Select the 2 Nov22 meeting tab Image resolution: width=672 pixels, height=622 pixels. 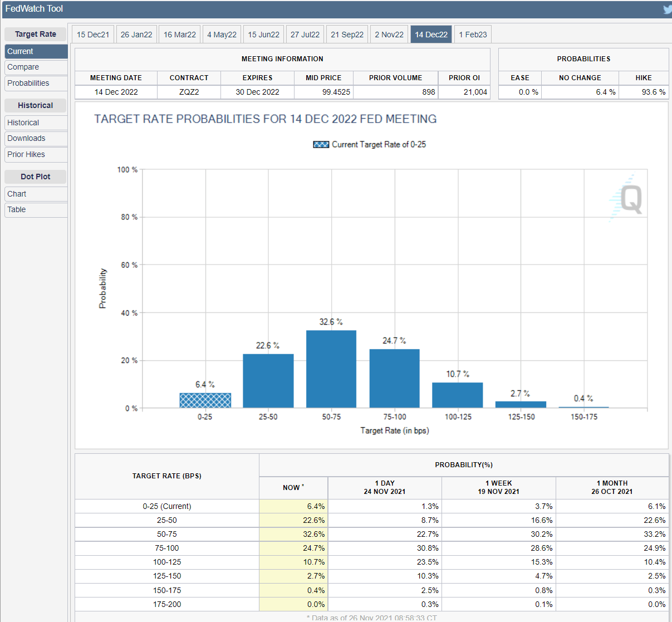(x=389, y=35)
